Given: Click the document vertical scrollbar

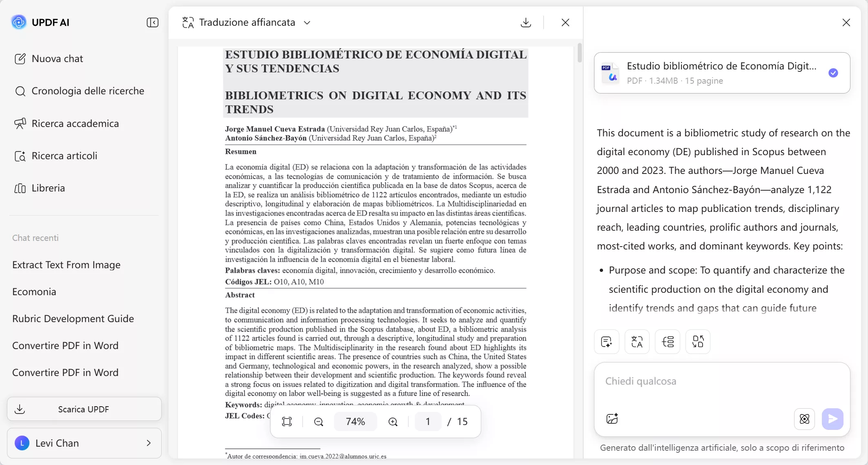Looking at the screenshot, I should tap(579, 53).
